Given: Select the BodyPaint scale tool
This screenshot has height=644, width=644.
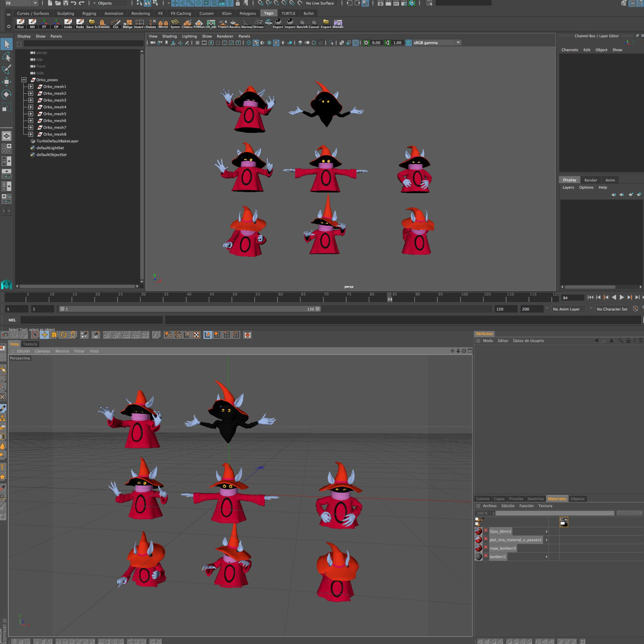Looking at the screenshot, I should [54, 335].
